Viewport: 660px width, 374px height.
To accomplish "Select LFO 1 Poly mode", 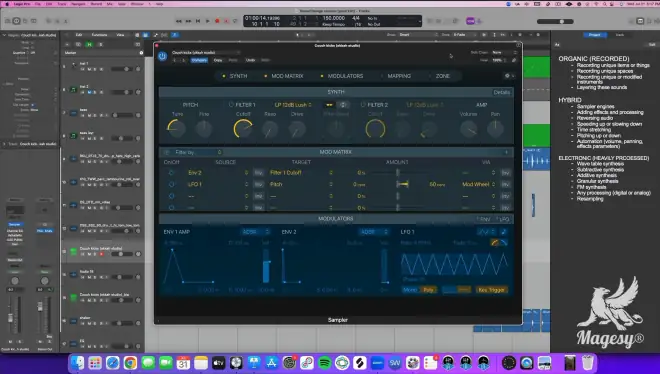I will [428, 290].
